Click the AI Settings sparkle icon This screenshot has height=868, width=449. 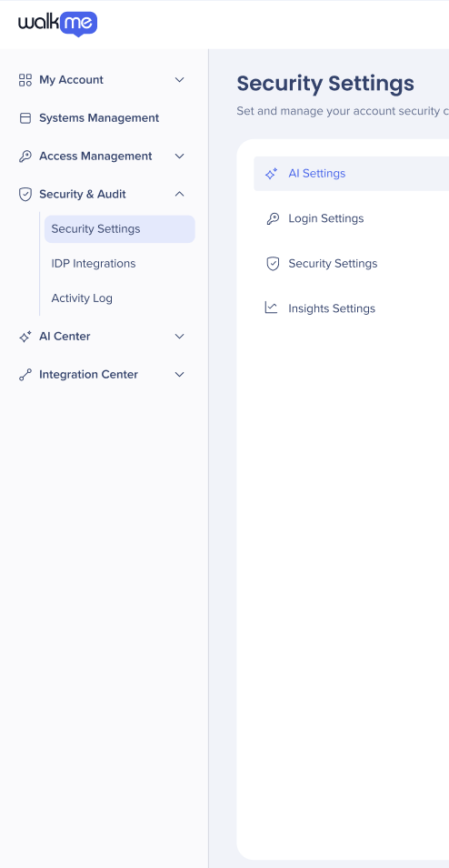(x=272, y=174)
